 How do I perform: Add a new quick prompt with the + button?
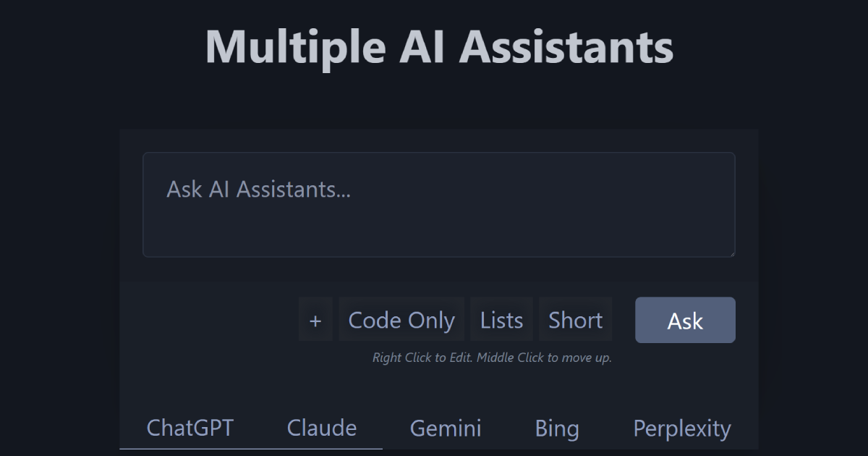coord(315,320)
